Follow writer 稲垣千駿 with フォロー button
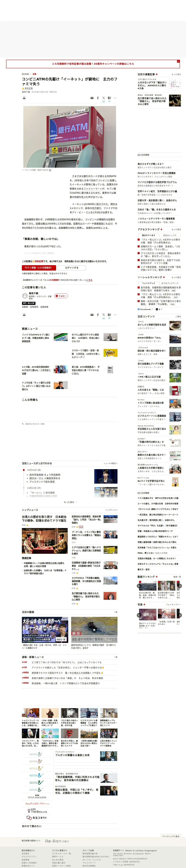Image resolution: width=186 pixels, height=868 pixels. [61, 296]
